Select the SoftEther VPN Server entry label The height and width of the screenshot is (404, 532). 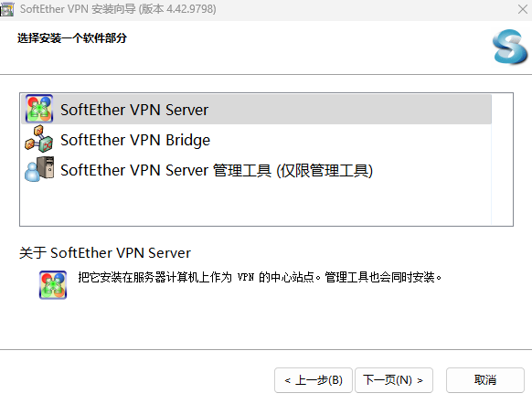pos(134,110)
